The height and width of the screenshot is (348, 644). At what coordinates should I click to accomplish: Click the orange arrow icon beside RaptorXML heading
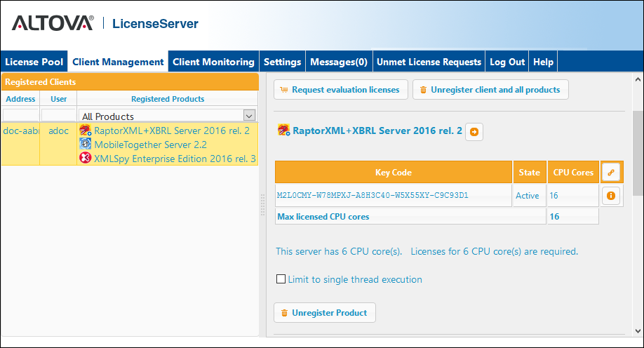pyautogui.click(x=474, y=131)
